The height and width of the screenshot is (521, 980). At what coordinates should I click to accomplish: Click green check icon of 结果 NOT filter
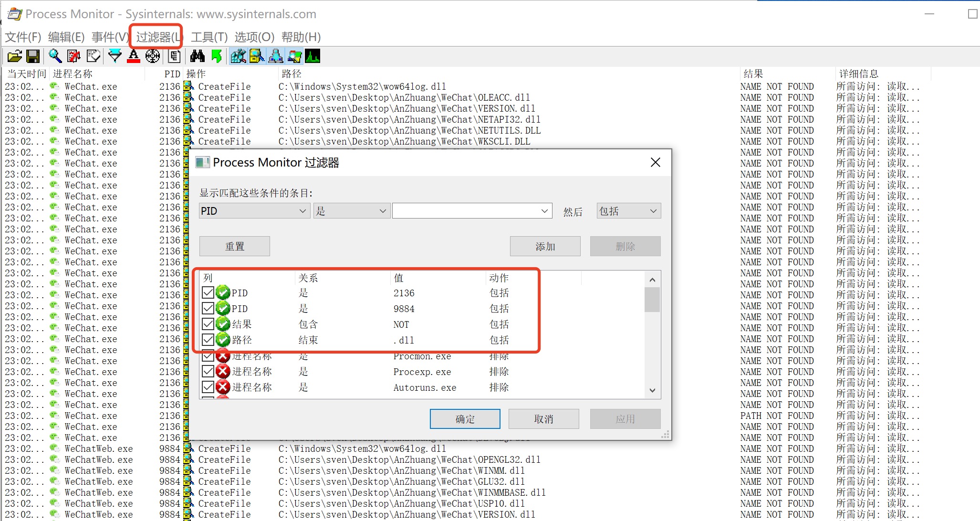(x=223, y=324)
